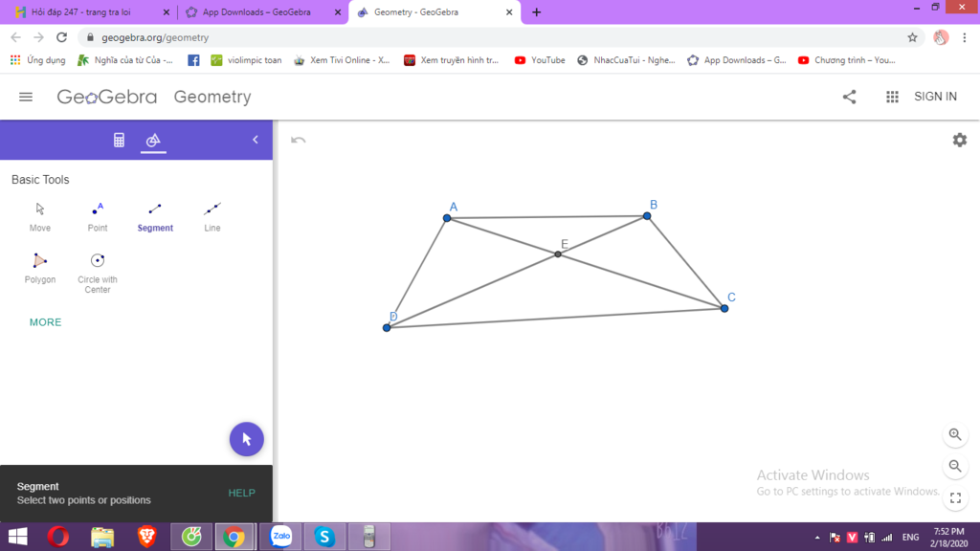The width and height of the screenshot is (980, 551).
Task: Open the Algebra calculator view tab
Action: 119,140
